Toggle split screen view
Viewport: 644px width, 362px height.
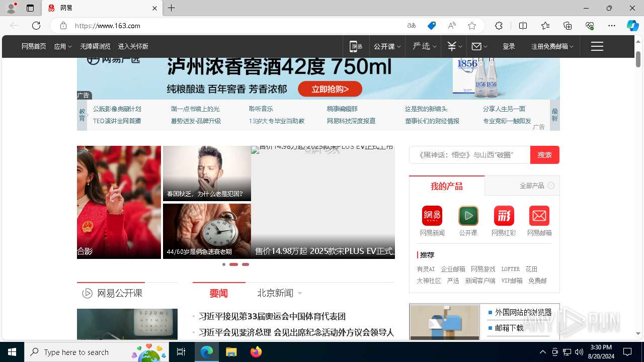(523, 26)
